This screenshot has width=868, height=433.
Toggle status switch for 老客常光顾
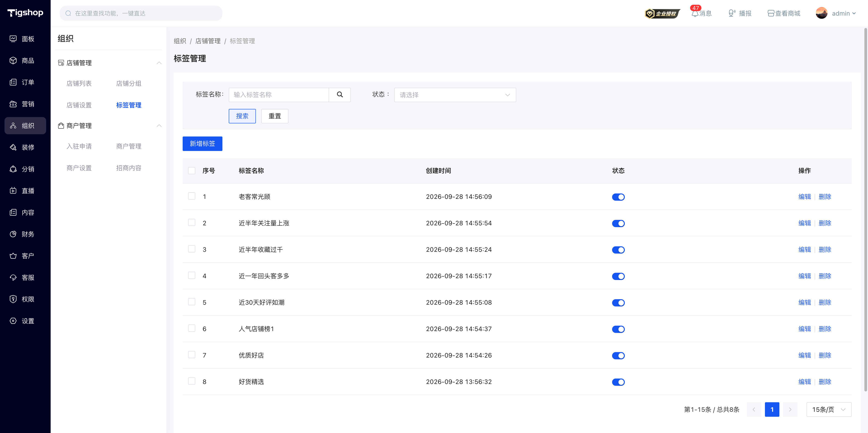618,197
